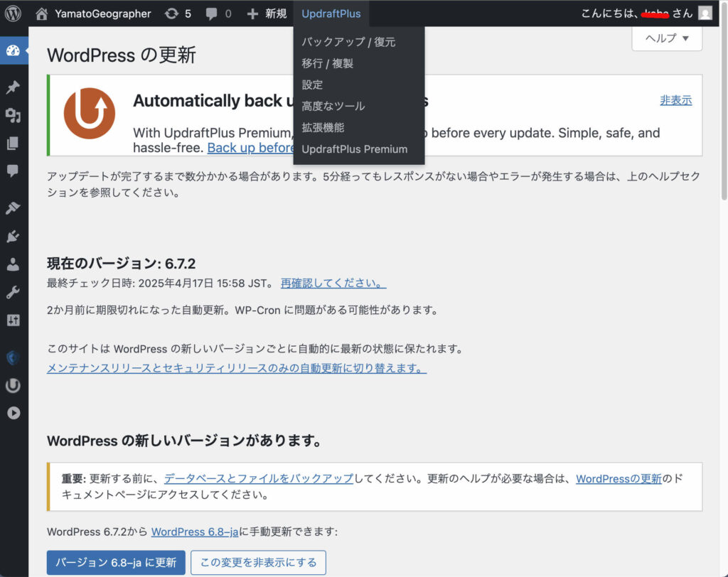
Task: Open the user avatar profile menu
Action: tap(705, 14)
